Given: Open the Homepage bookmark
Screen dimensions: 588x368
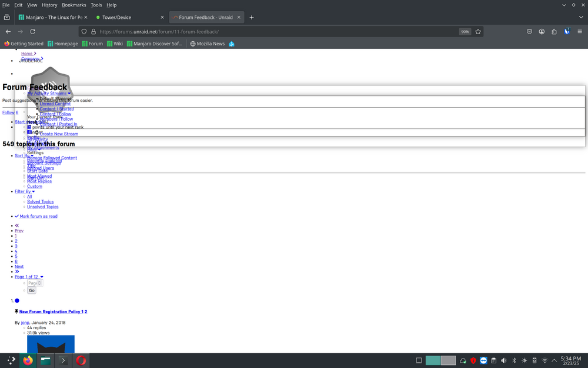Looking at the screenshot, I should click(63, 44).
